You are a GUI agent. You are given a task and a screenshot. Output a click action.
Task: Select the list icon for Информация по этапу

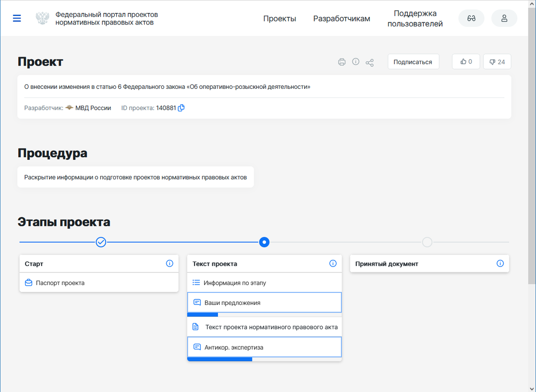point(196,282)
